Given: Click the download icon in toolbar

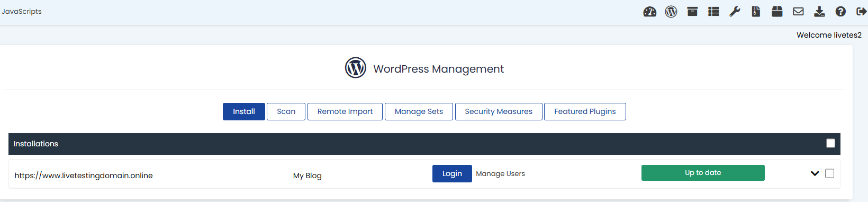Looking at the screenshot, I should pyautogui.click(x=819, y=12).
